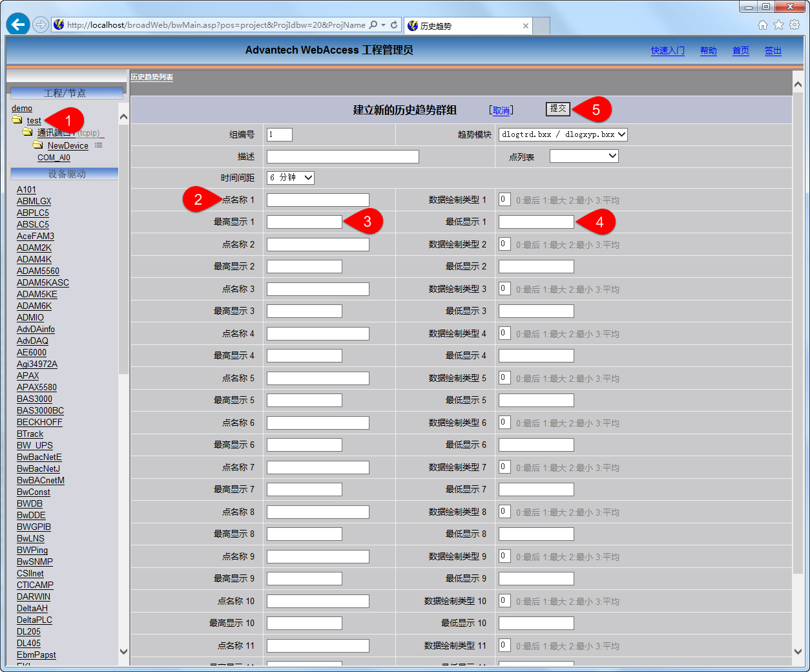Click the list icon next to NewDevice

99,145
